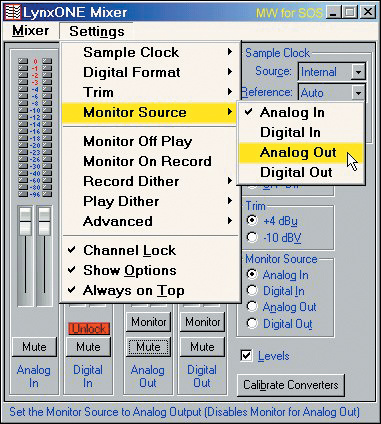381x424 pixels.
Task: Select Digital Out monitor source radio button
Action: tap(252, 323)
